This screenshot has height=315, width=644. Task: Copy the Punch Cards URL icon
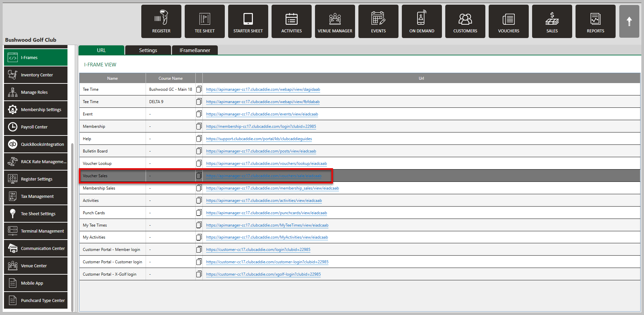(199, 213)
